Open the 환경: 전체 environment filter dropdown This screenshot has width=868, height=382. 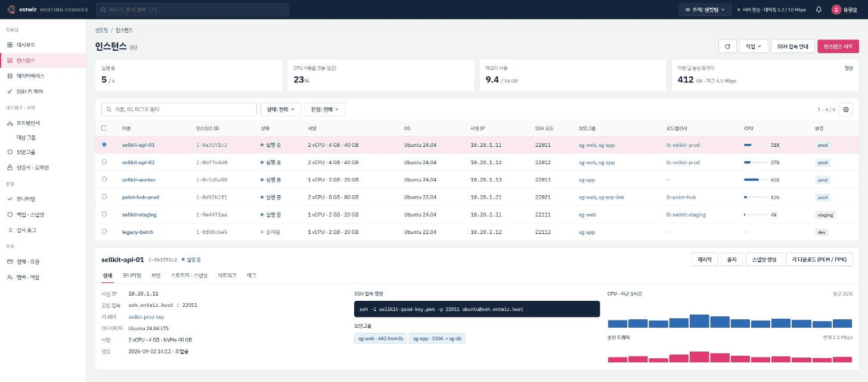pos(325,109)
